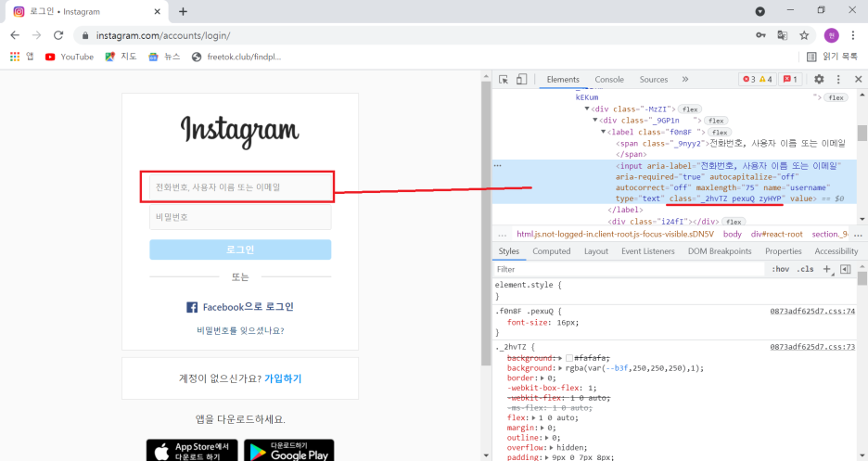Open the reading list button

pyautogui.click(x=832, y=57)
